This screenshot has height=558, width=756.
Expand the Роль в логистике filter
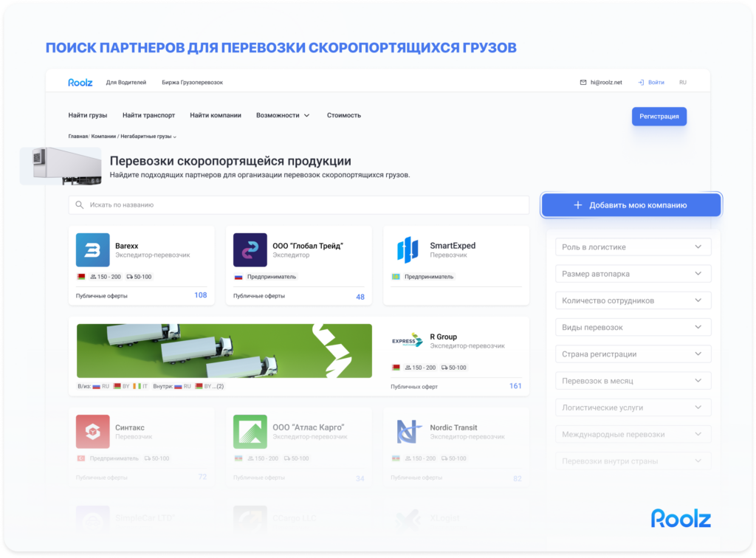pos(633,247)
